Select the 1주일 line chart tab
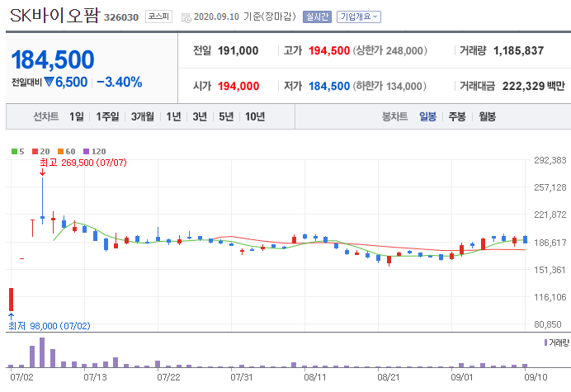Screen dimensions: 571x392 tap(107, 116)
